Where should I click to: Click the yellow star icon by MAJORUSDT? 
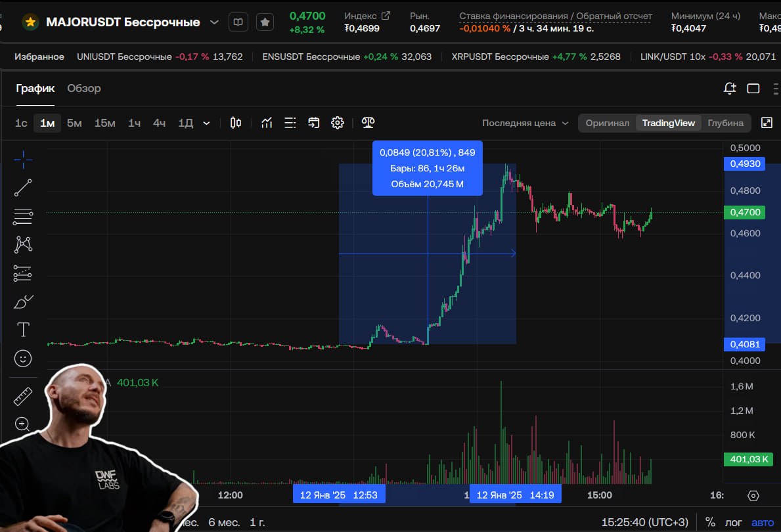point(30,22)
